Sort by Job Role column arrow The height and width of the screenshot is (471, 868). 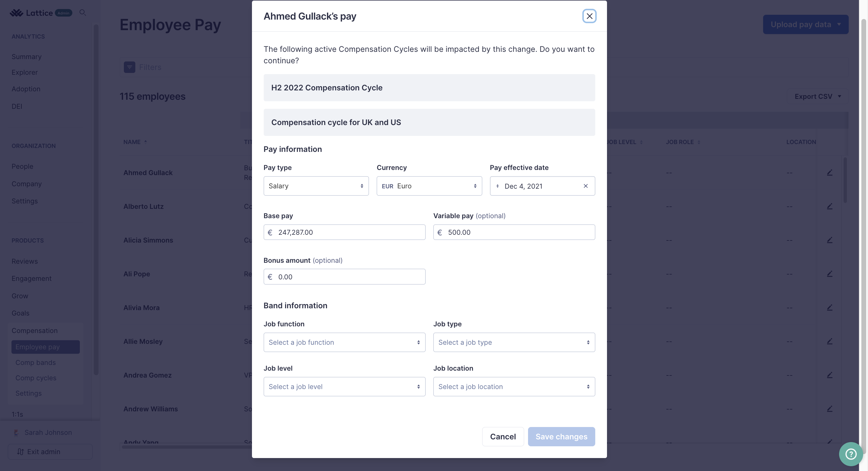tap(699, 142)
